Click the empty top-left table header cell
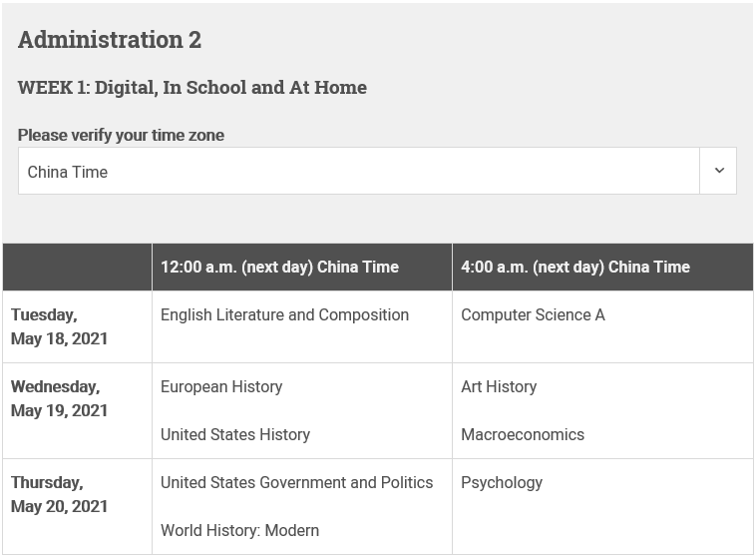 [77, 267]
